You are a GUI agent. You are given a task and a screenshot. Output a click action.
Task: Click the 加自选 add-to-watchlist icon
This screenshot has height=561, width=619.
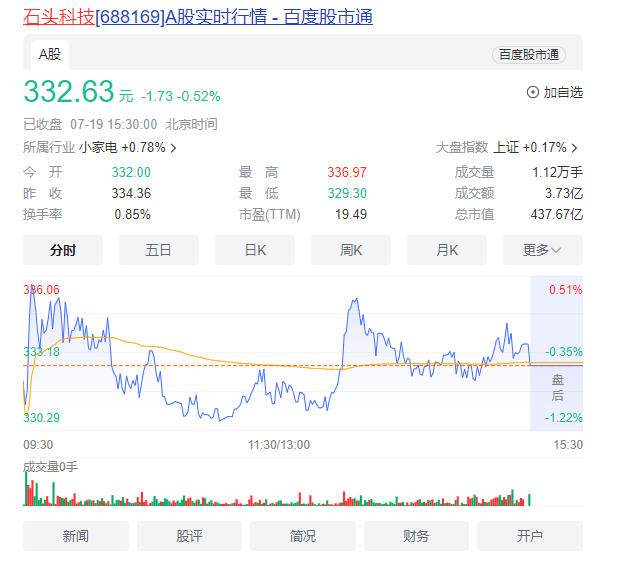tap(532, 92)
